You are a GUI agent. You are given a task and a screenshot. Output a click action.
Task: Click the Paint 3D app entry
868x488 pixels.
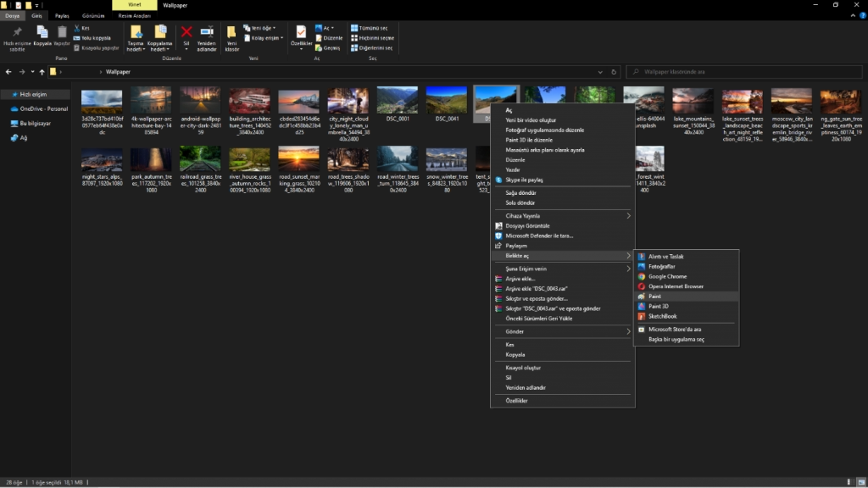coord(659,306)
